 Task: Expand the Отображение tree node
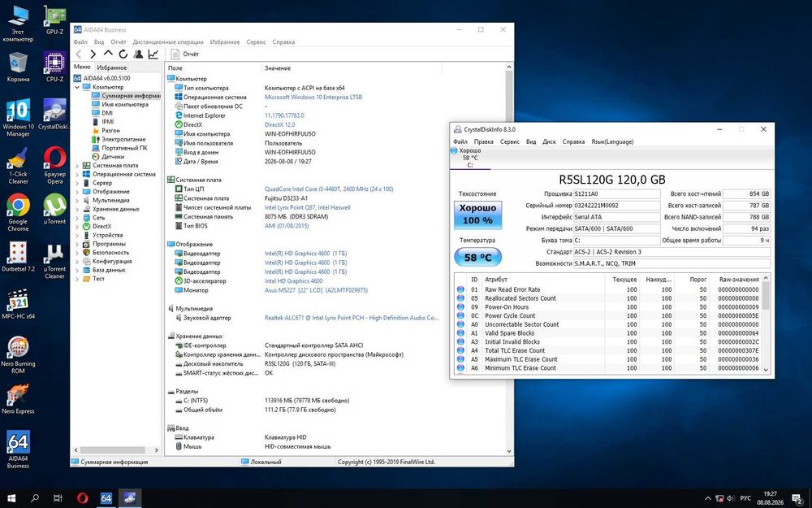pyautogui.click(x=77, y=192)
